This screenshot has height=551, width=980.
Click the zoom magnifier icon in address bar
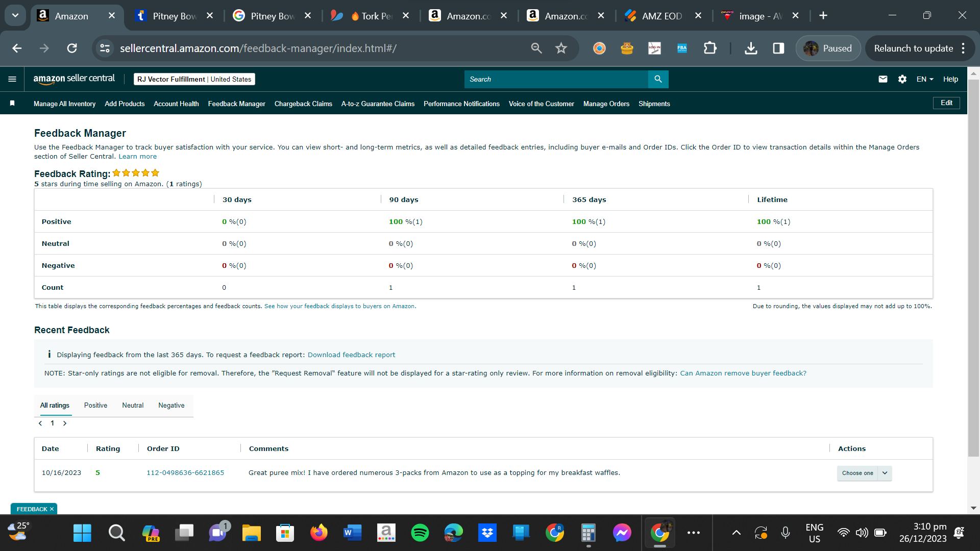(x=536, y=48)
